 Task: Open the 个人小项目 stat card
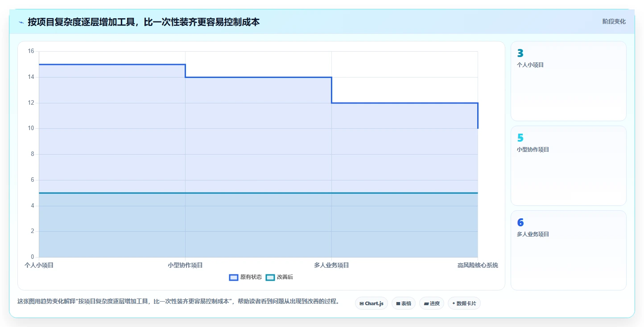point(568,81)
